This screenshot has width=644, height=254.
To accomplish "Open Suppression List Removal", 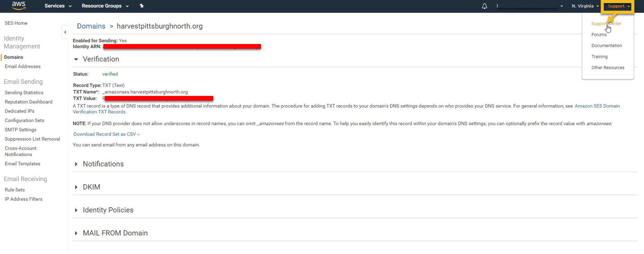I will pos(32,139).
